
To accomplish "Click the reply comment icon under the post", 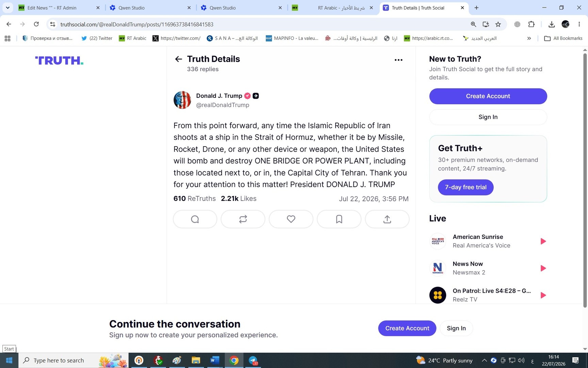I will click(195, 219).
